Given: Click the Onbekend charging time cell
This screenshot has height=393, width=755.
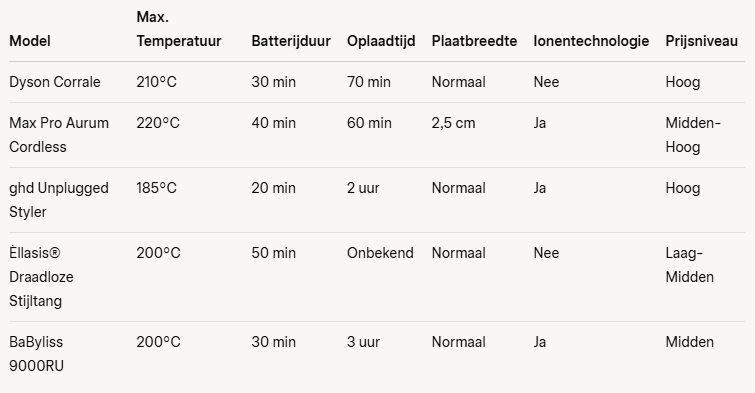Looking at the screenshot, I should point(380,253).
